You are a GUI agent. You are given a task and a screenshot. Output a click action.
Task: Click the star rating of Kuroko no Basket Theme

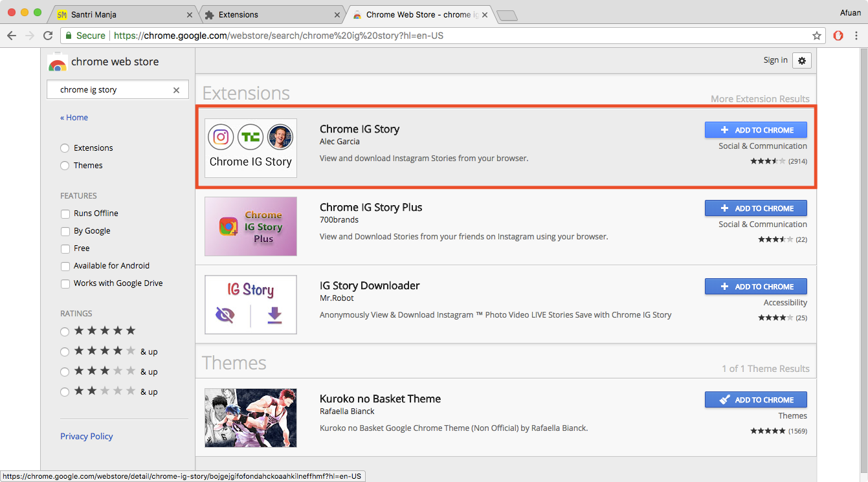768,431
